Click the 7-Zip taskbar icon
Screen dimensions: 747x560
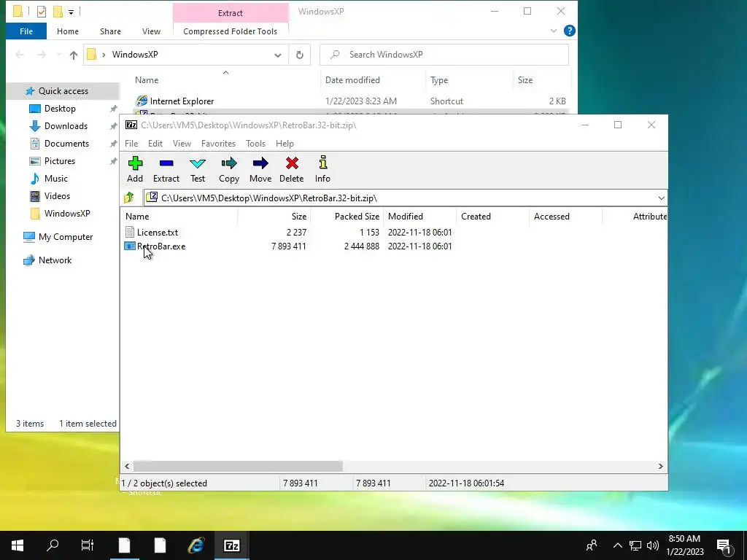click(x=231, y=545)
